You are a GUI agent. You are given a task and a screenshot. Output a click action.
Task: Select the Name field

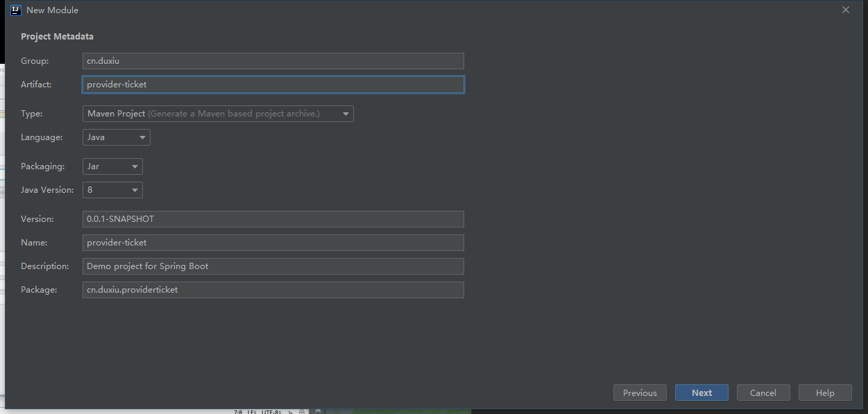[273, 243]
